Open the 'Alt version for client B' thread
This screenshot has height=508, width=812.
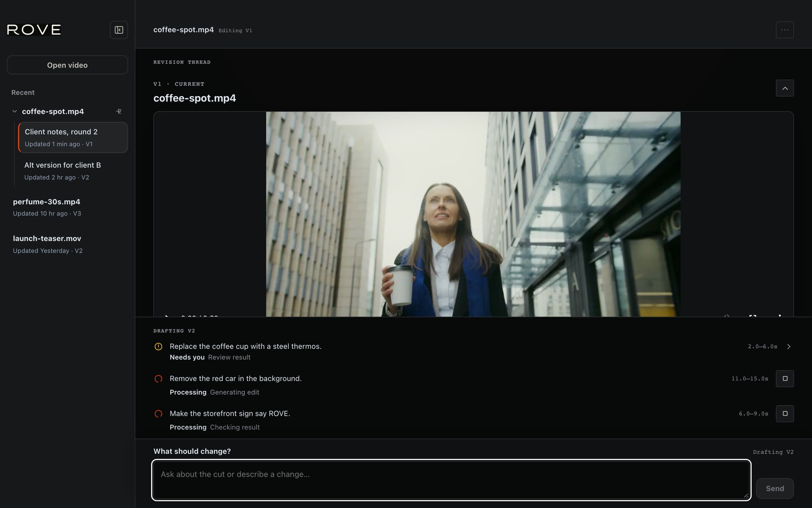pos(73,171)
